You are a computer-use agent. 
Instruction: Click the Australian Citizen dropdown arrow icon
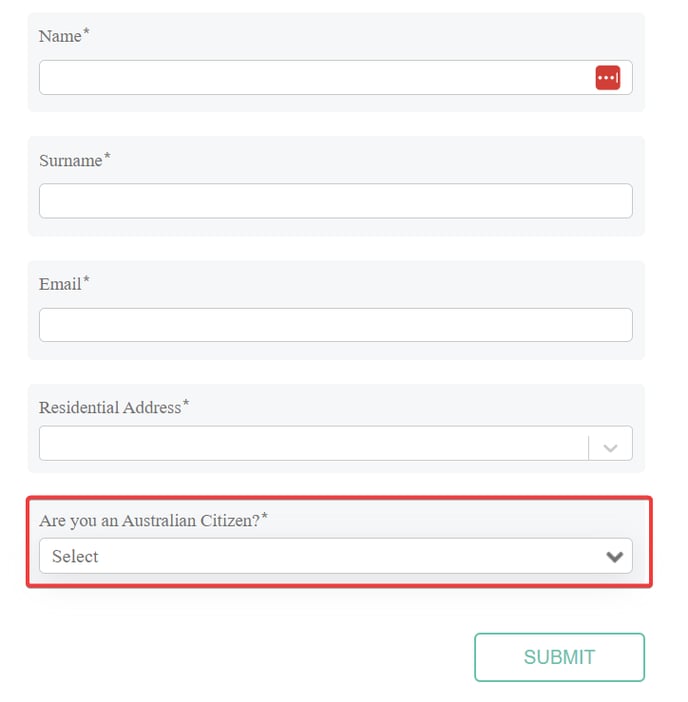(x=614, y=556)
